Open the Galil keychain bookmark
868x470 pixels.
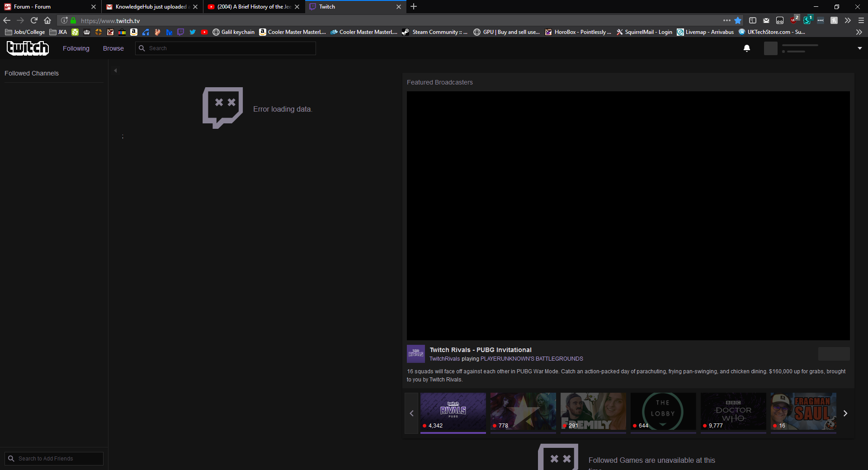coord(234,32)
